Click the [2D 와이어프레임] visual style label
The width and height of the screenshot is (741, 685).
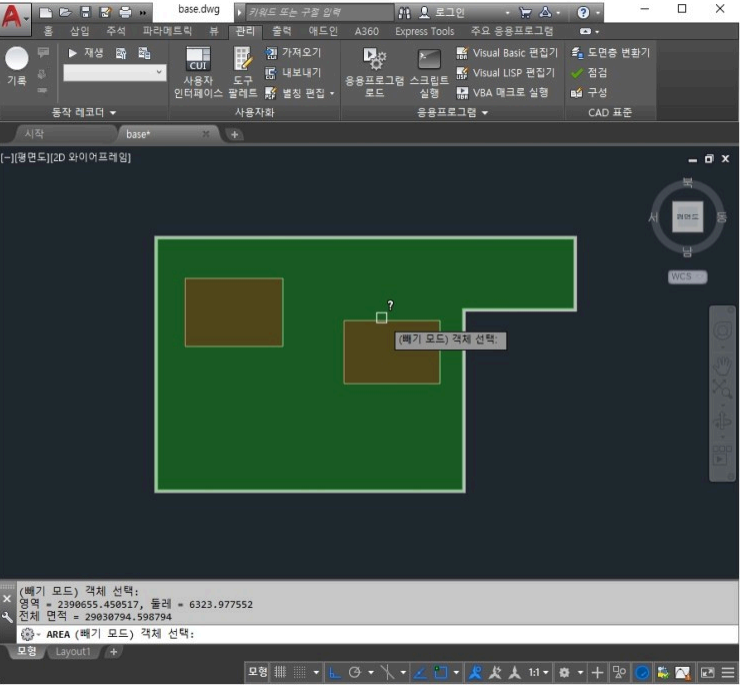coord(90,157)
